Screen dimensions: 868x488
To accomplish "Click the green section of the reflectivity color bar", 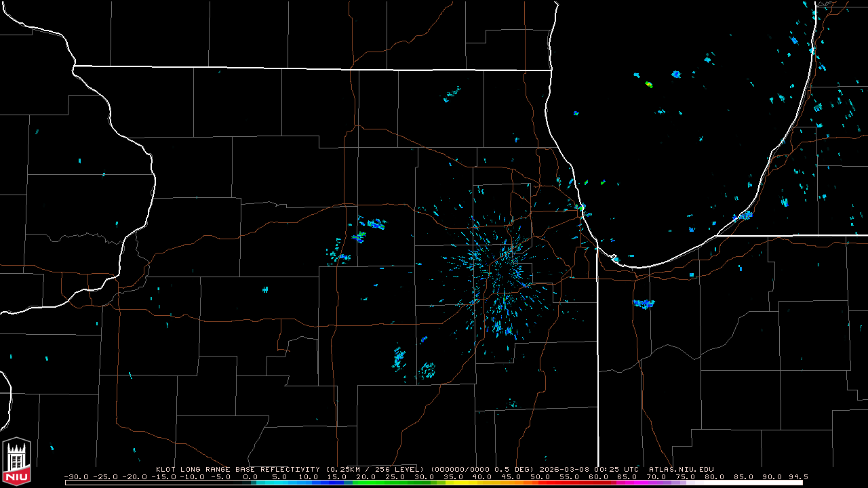I will click(x=393, y=483).
